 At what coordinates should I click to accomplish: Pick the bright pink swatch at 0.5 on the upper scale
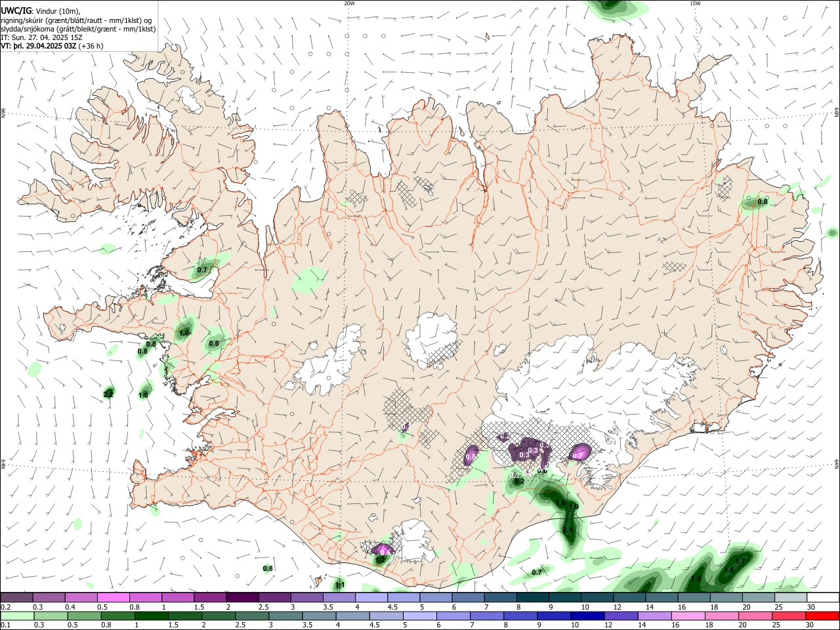coord(113,597)
